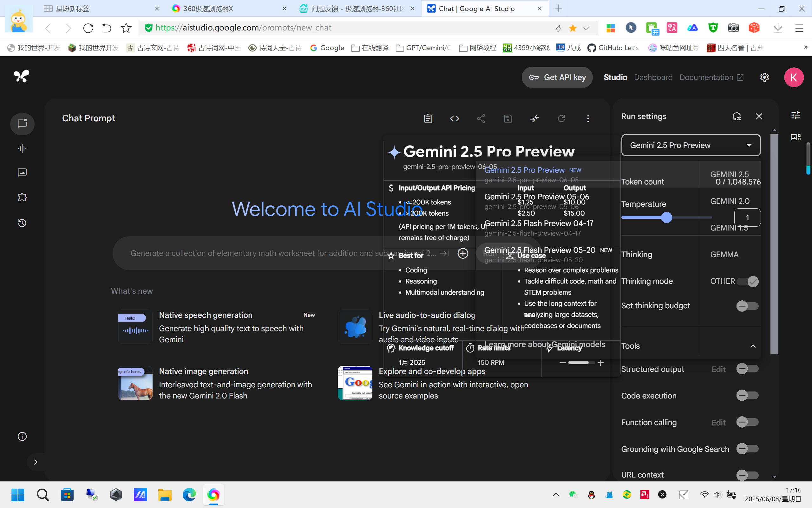This screenshot has height=508, width=812.
Task: Click the Compare mode icon
Action: pos(534,118)
